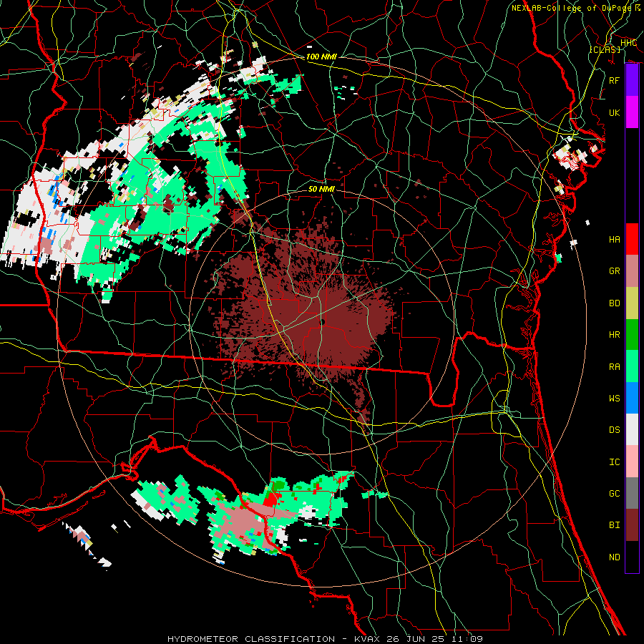Click the HHC product code text
The image size is (644, 644).
628,43
